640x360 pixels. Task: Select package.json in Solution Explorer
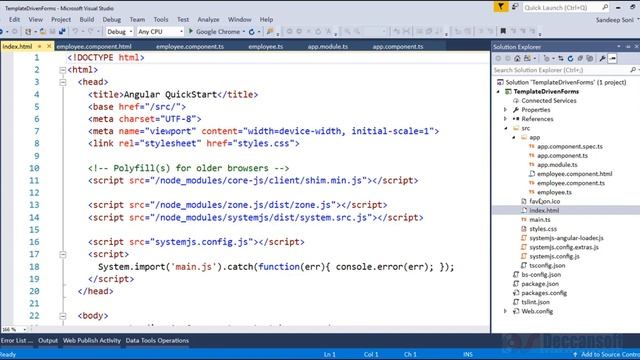coord(540,284)
